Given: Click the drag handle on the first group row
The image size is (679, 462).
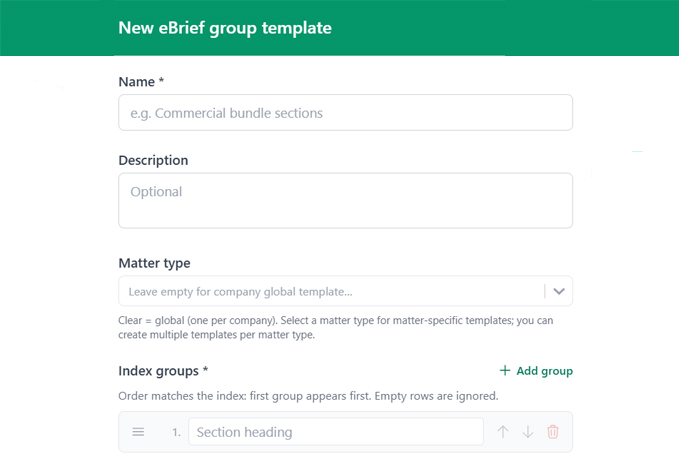Looking at the screenshot, I should click(139, 432).
